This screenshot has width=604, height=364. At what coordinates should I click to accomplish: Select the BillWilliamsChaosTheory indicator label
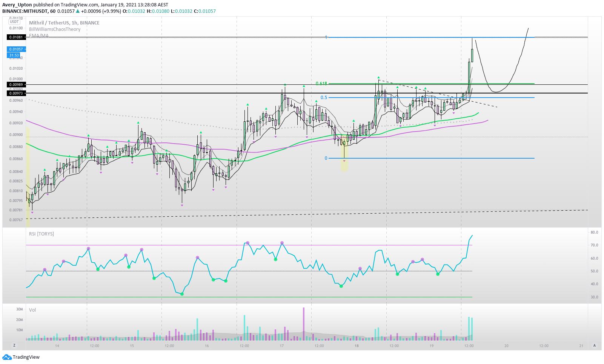point(55,29)
